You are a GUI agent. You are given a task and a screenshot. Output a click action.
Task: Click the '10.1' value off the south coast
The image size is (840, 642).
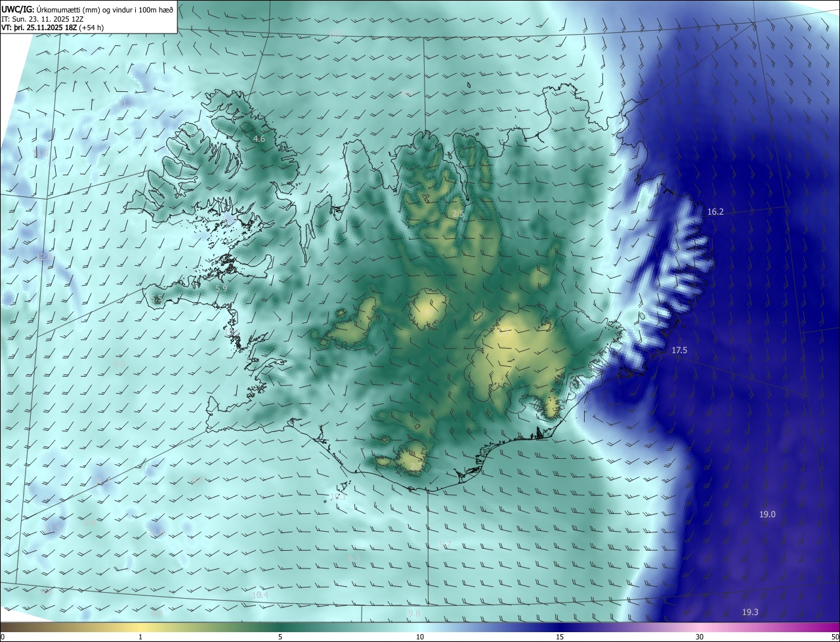tap(338, 496)
